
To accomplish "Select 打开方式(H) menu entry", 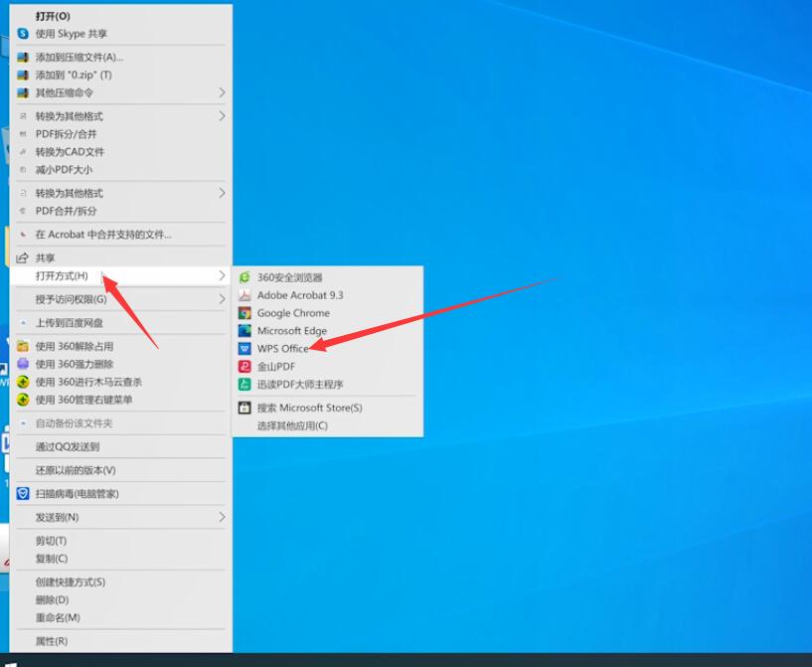I will (x=120, y=275).
